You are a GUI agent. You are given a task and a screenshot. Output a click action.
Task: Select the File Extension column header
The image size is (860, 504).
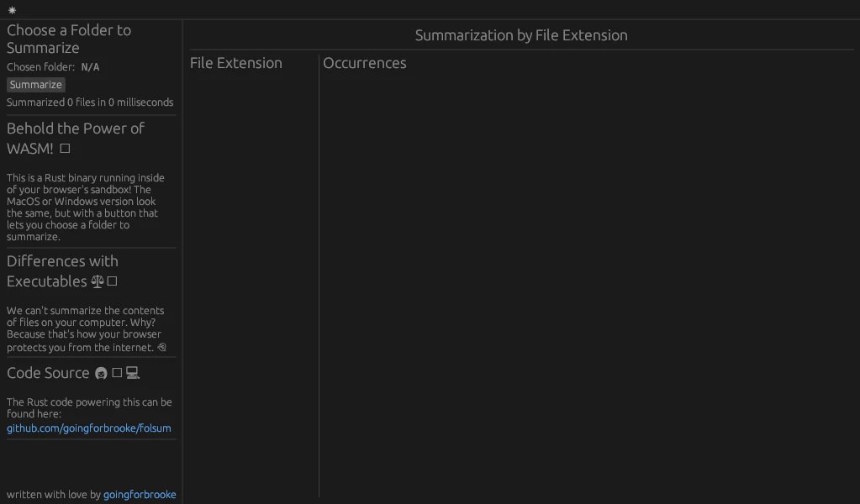(x=236, y=63)
